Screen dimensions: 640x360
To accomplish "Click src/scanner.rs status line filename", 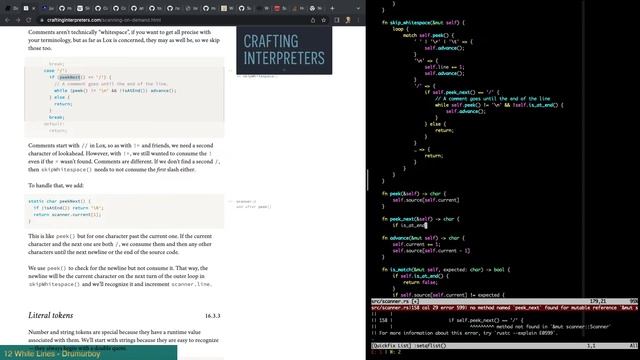I will [x=391, y=301].
